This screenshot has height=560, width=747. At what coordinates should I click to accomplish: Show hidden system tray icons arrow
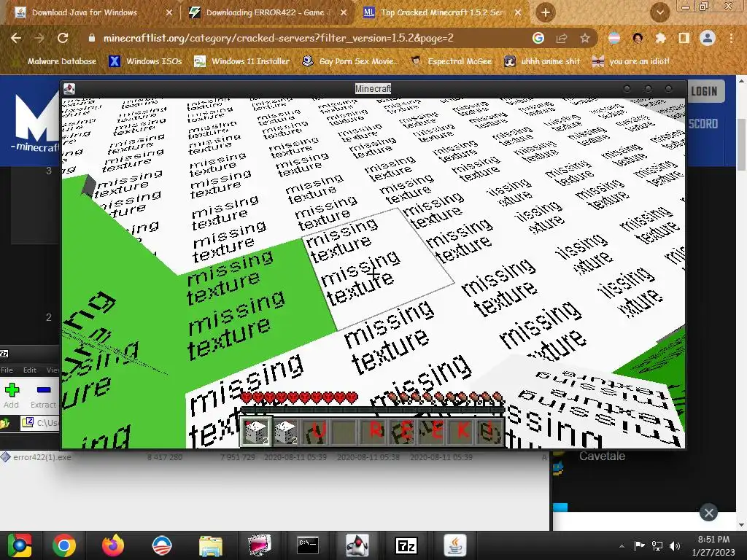coord(622,546)
